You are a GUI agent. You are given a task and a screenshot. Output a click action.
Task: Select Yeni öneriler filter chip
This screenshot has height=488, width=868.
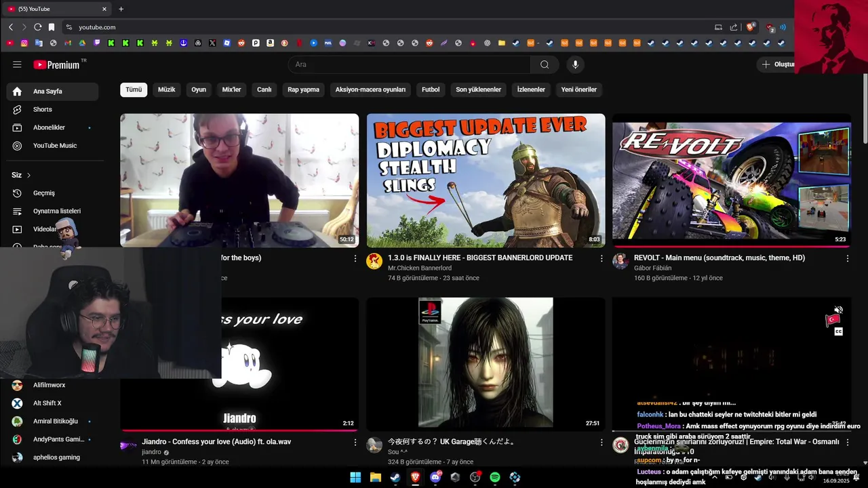(x=579, y=89)
